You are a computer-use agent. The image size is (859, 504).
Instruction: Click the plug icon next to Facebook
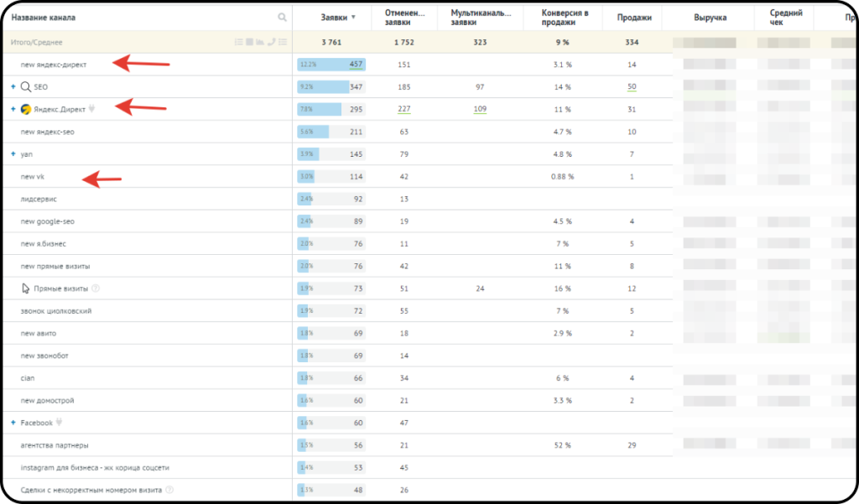60,423
